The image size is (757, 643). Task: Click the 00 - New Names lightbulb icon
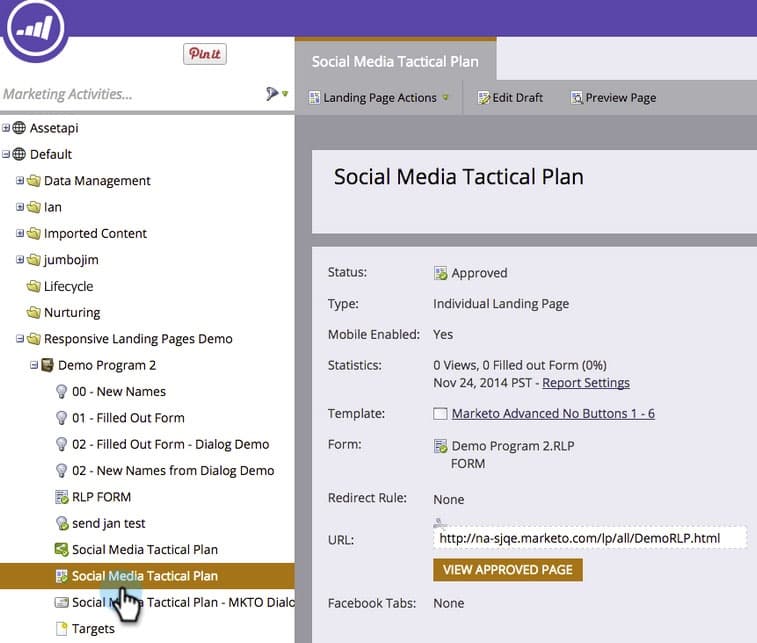[x=61, y=391]
